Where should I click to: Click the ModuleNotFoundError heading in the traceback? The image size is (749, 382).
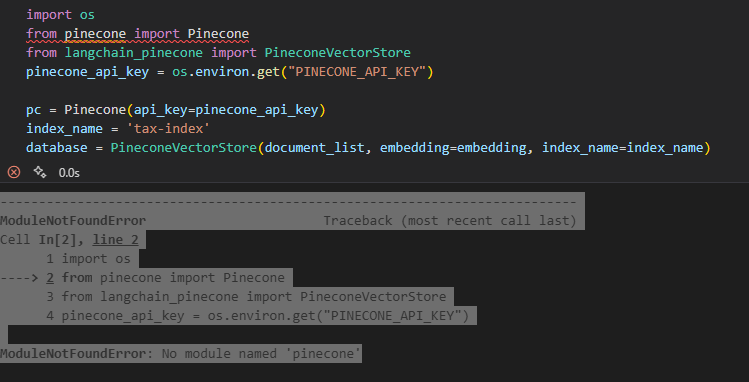pyautogui.click(x=73, y=221)
